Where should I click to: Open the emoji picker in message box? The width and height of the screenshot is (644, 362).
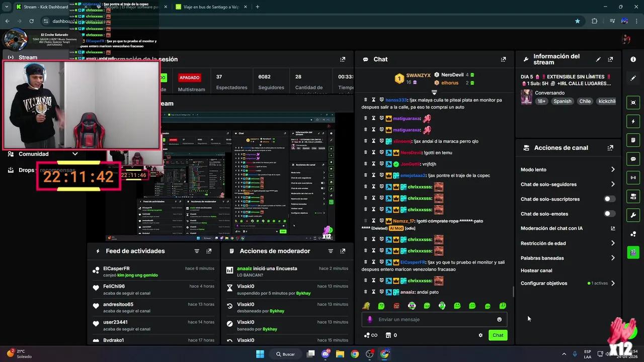click(x=499, y=319)
